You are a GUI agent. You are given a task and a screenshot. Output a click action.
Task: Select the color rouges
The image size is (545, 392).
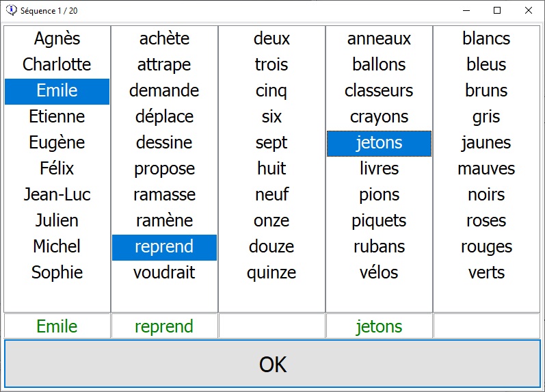click(486, 247)
